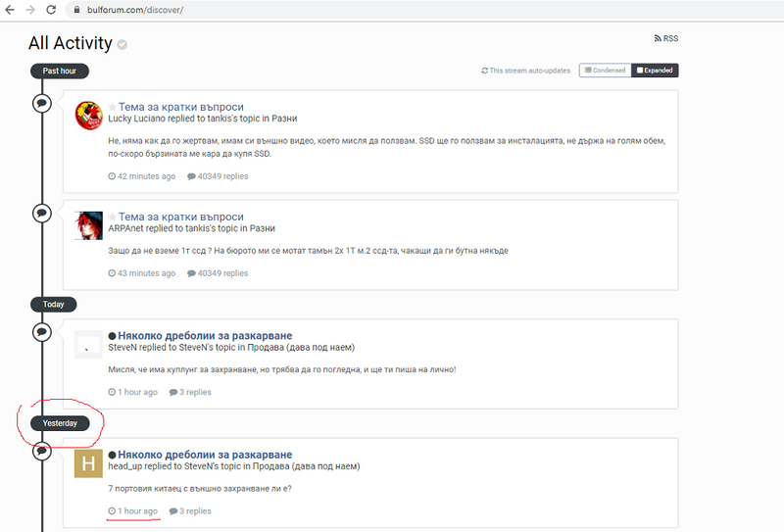Click 'Lucky Luciano replied to tankis's topic' line
Screen dimensions: 784x532
point(203,119)
